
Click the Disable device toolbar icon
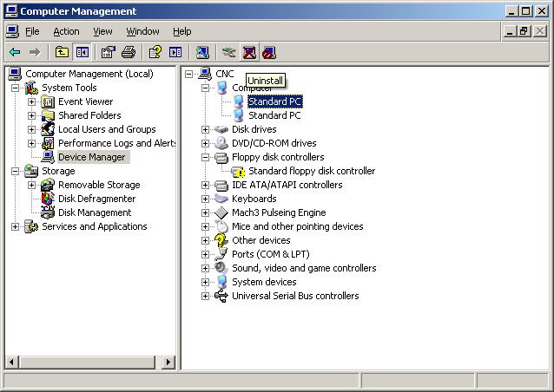point(269,52)
